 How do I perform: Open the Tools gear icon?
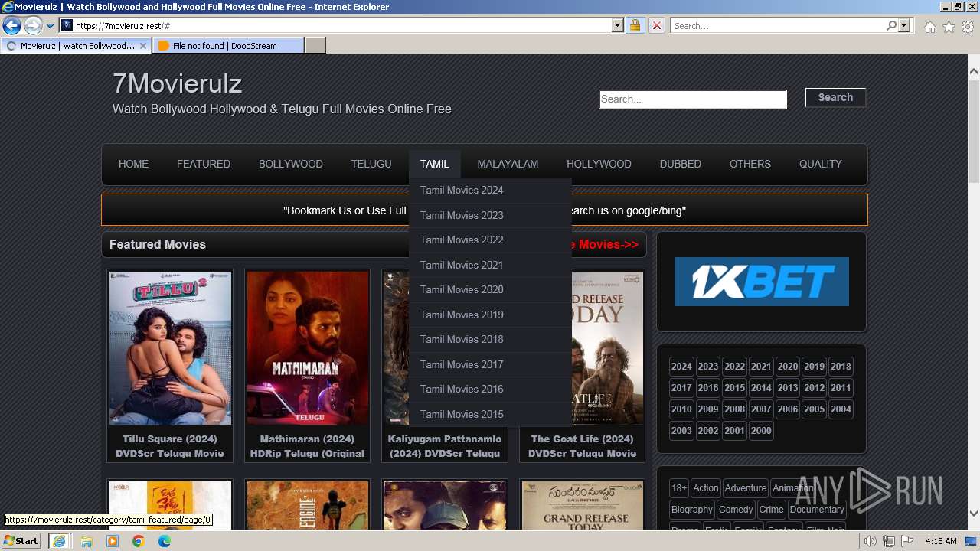(x=968, y=27)
